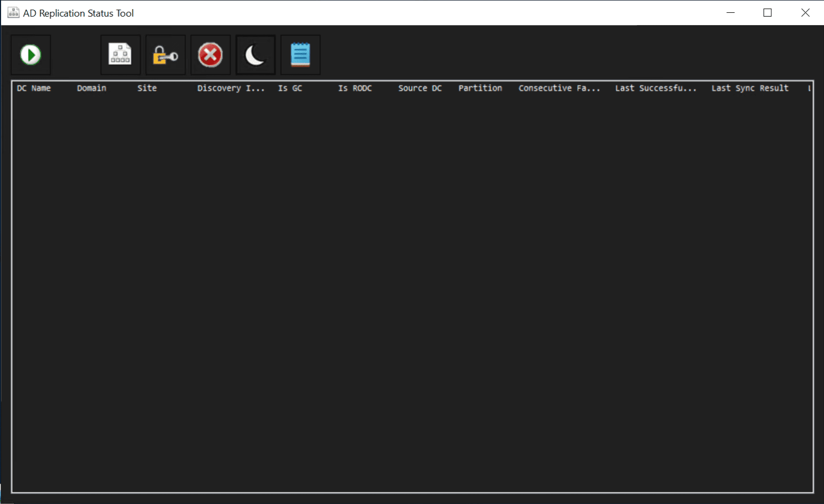Sort by Consecutive Failures column
Screen dimensions: 824x504
point(559,88)
